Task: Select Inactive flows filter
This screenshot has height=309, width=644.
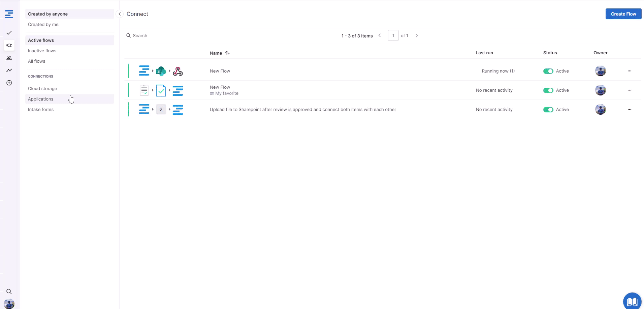Action: click(x=42, y=51)
